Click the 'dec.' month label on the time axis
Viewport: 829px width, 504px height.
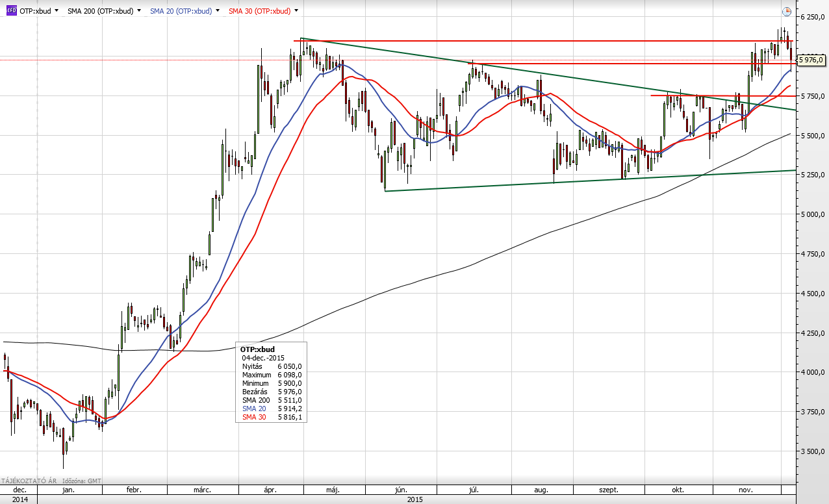point(19,490)
